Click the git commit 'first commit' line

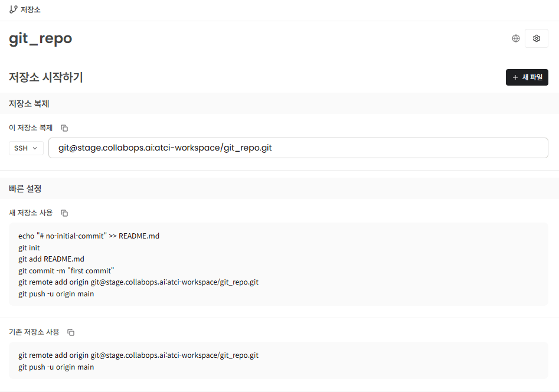(66, 271)
